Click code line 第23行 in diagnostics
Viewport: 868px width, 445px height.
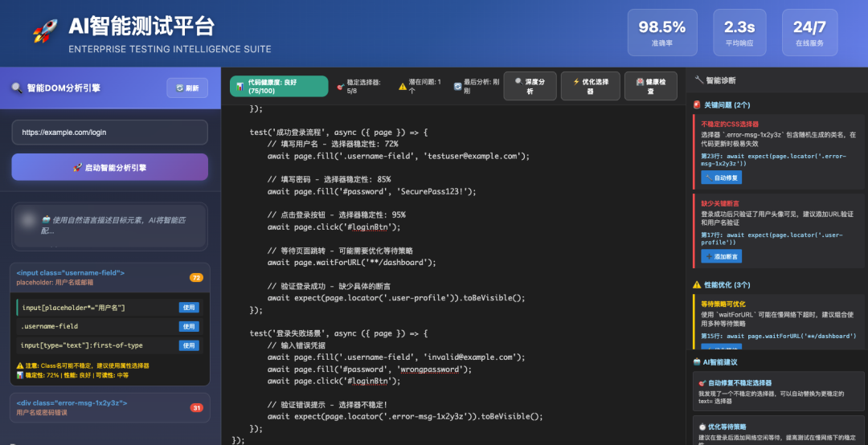click(773, 160)
